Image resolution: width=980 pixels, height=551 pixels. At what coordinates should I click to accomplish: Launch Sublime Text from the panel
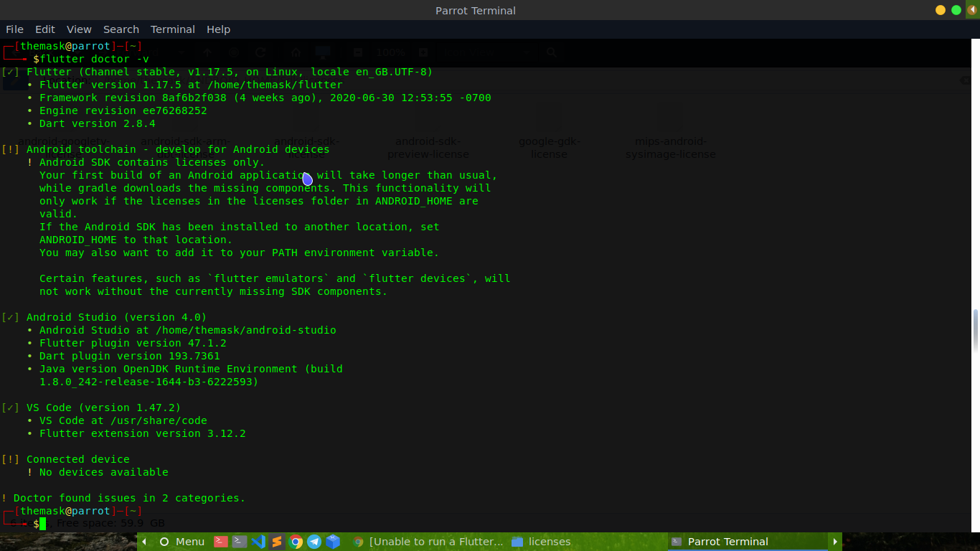[277, 542]
